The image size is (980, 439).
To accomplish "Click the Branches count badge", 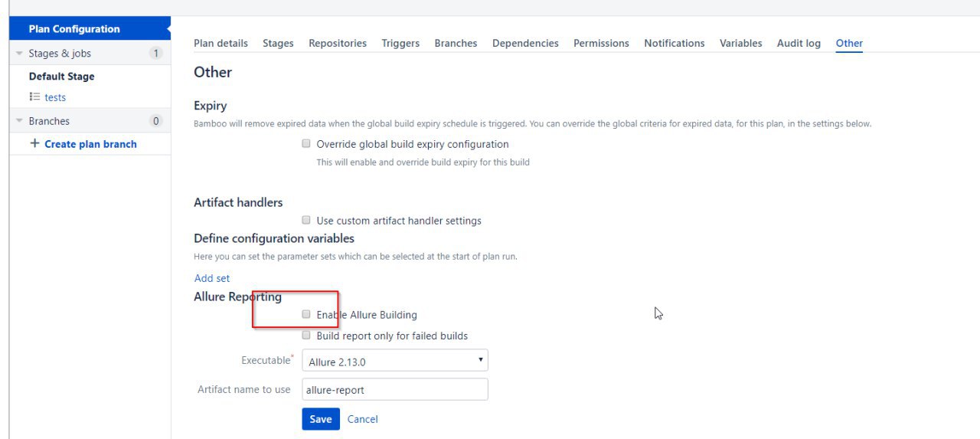I will [156, 121].
